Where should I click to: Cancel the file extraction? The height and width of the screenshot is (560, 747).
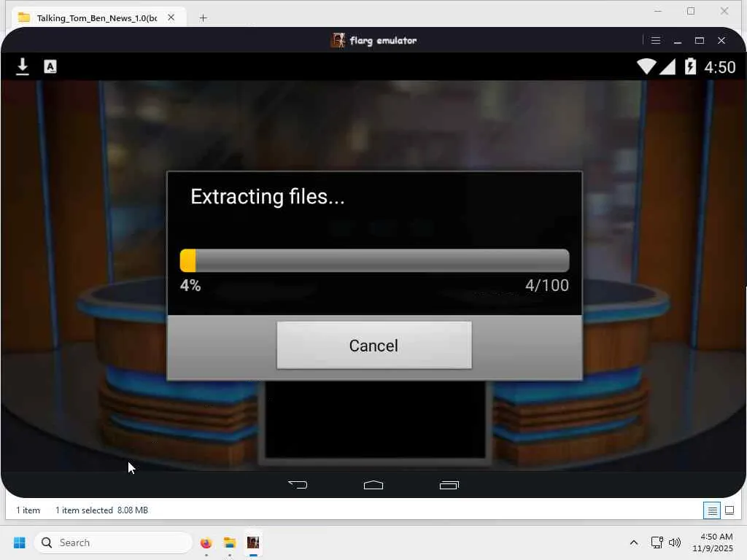[374, 345]
